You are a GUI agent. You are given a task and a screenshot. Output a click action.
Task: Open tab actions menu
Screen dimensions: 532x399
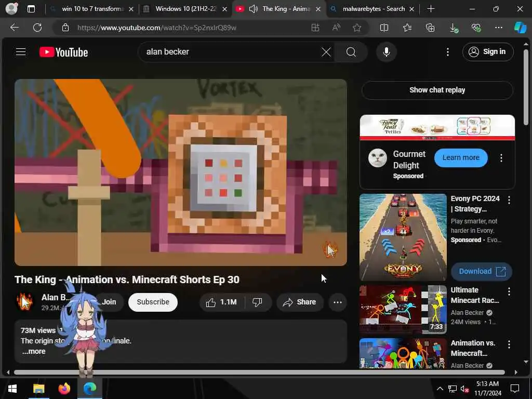click(x=31, y=9)
